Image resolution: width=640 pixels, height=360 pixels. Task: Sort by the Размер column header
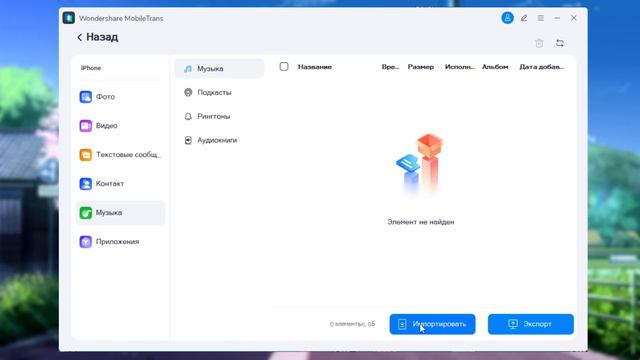420,67
